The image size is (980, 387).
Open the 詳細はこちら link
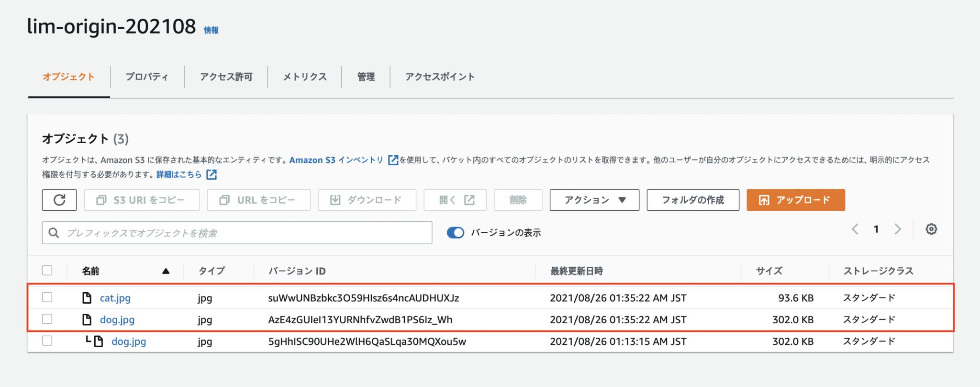[179, 174]
